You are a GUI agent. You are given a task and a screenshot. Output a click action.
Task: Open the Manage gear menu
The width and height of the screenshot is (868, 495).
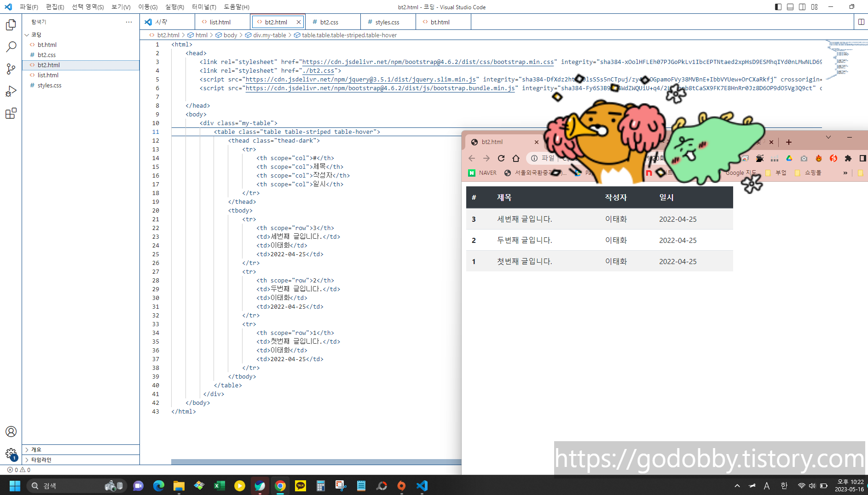pos(11,454)
